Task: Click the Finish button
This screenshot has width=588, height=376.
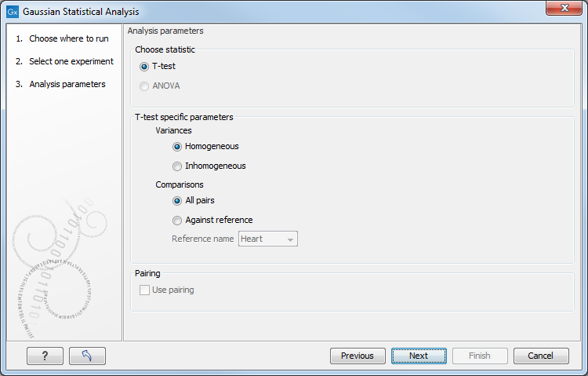Action: 480,356
